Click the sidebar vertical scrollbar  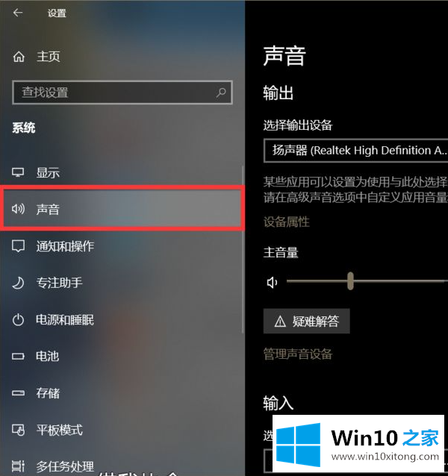click(243, 249)
